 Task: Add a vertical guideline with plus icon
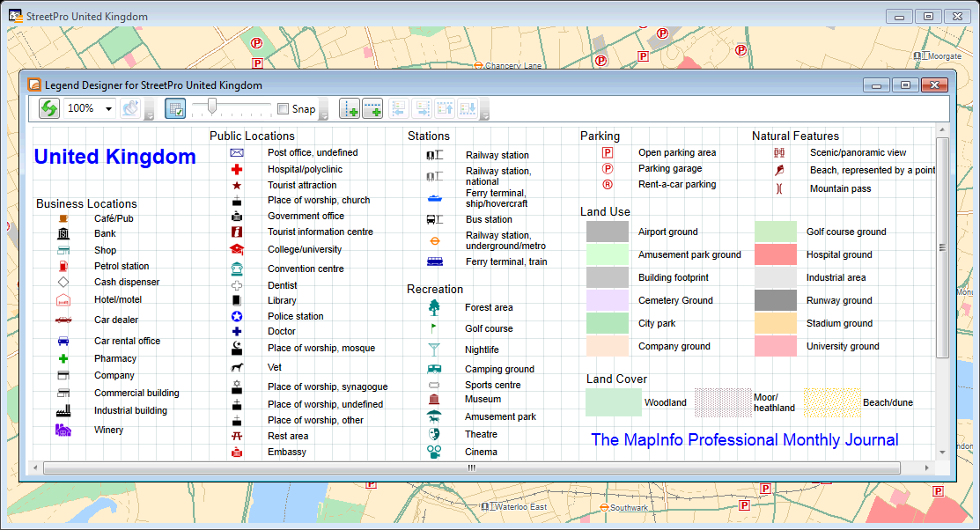click(350, 109)
